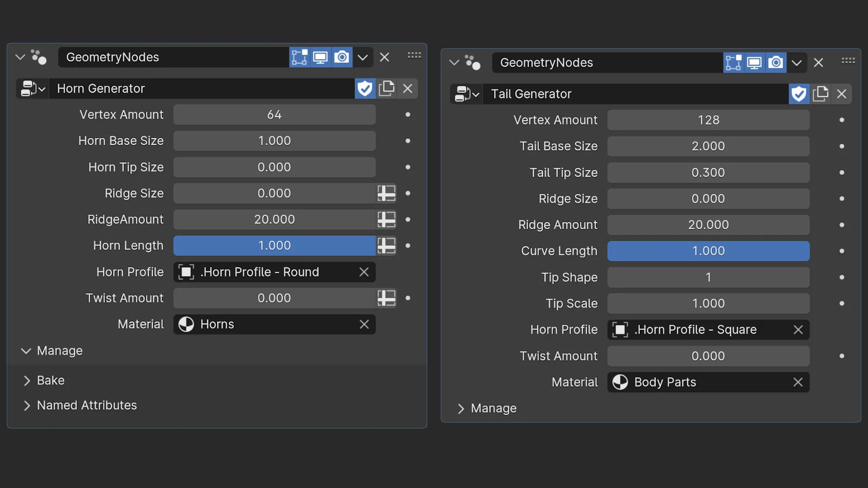Open the modifier extras dropdown on Horn Generator
This screenshot has width=868, height=488.
pyautogui.click(x=363, y=57)
